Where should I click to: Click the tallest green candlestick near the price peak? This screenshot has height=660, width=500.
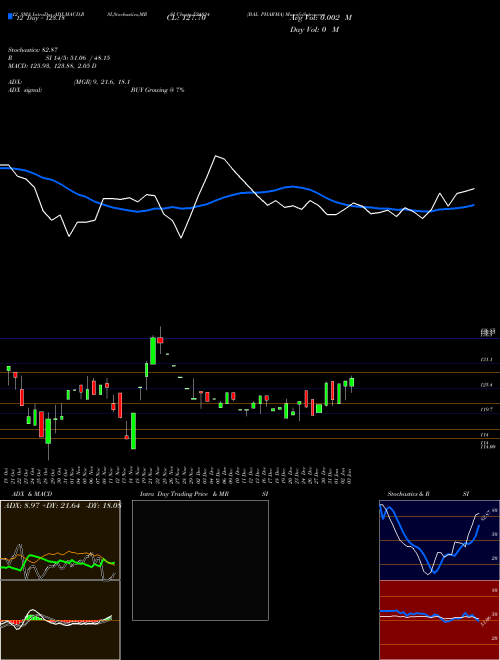pos(153,351)
